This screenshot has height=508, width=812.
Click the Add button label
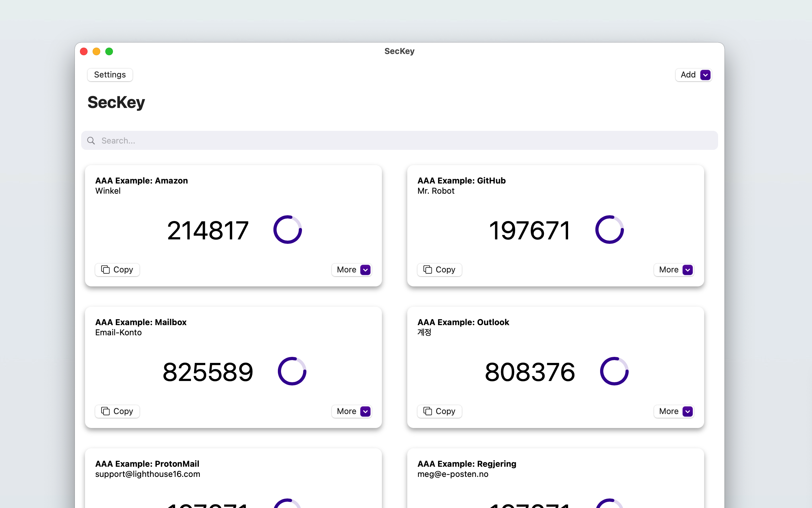pyautogui.click(x=688, y=75)
